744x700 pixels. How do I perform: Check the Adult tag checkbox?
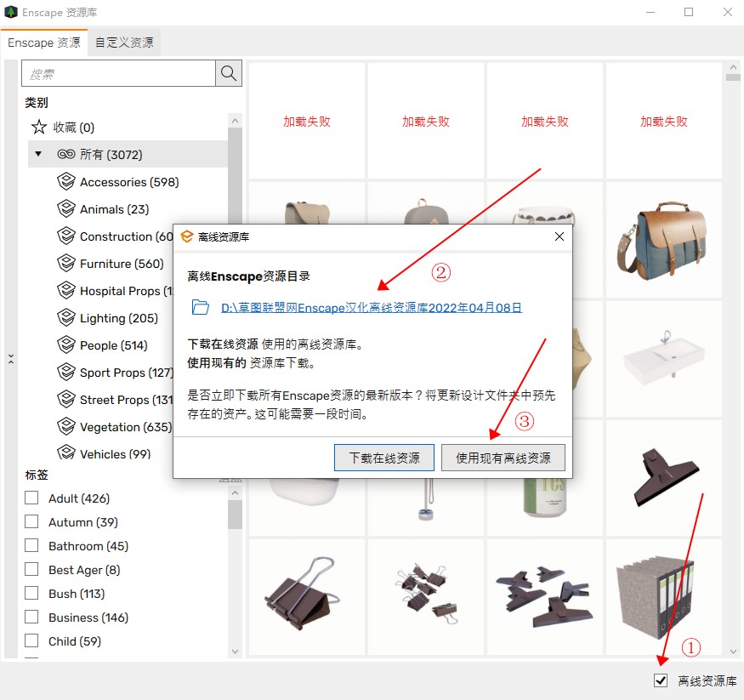[x=31, y=498]
